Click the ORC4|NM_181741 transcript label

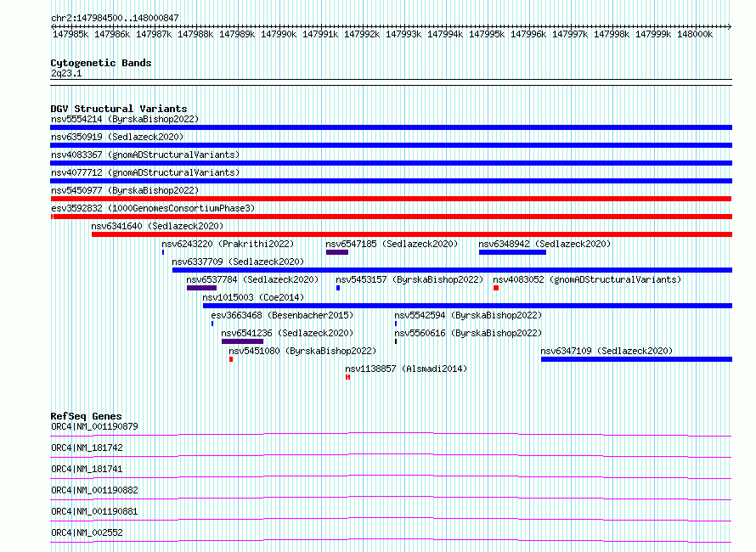[x=87, y=469]
